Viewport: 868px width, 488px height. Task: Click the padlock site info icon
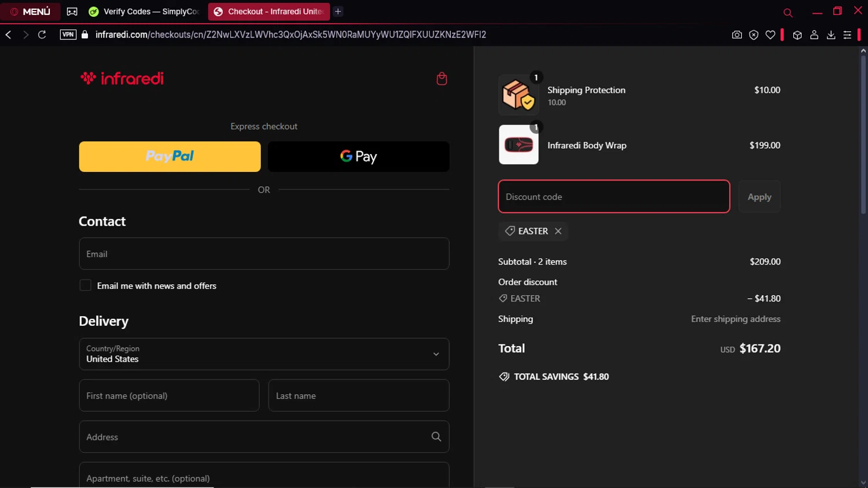tap(85, 35)
